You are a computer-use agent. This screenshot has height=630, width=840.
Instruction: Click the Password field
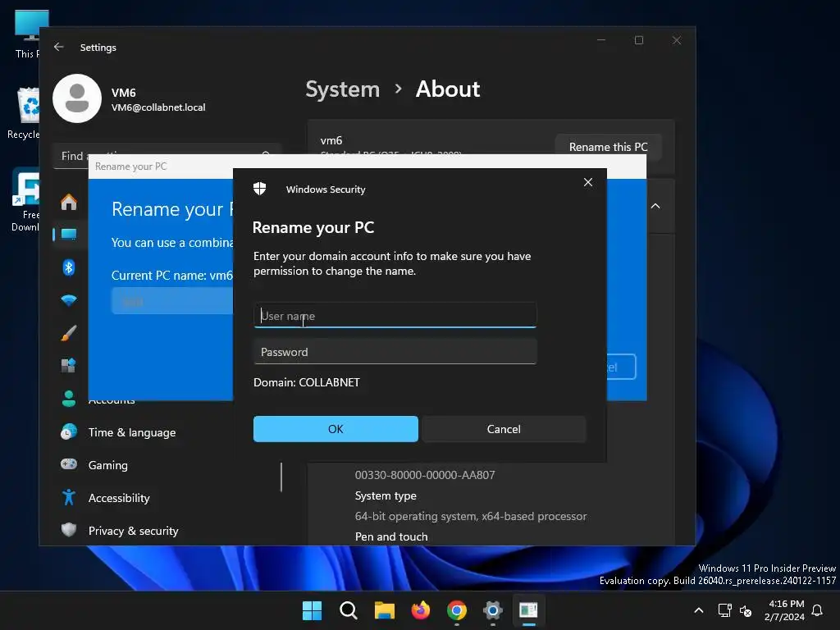click(395, 352)
